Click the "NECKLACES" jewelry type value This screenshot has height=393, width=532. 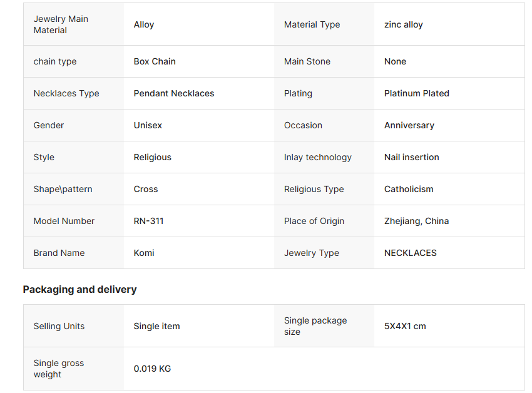pos(411,253)
